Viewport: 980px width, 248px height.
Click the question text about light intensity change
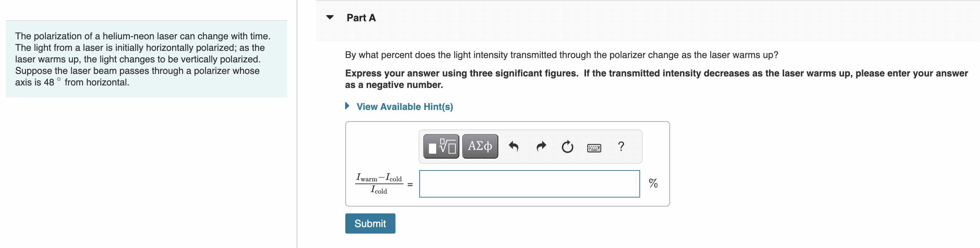[561, 55]
